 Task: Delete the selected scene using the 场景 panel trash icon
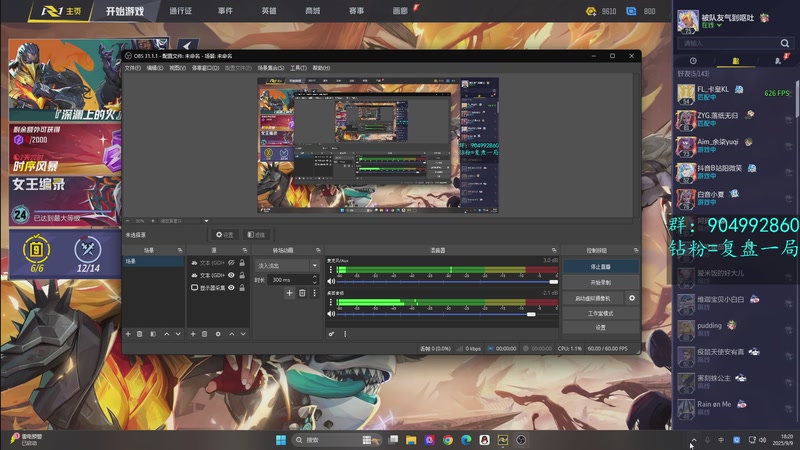pyautogui.click(x=139, y=334)
